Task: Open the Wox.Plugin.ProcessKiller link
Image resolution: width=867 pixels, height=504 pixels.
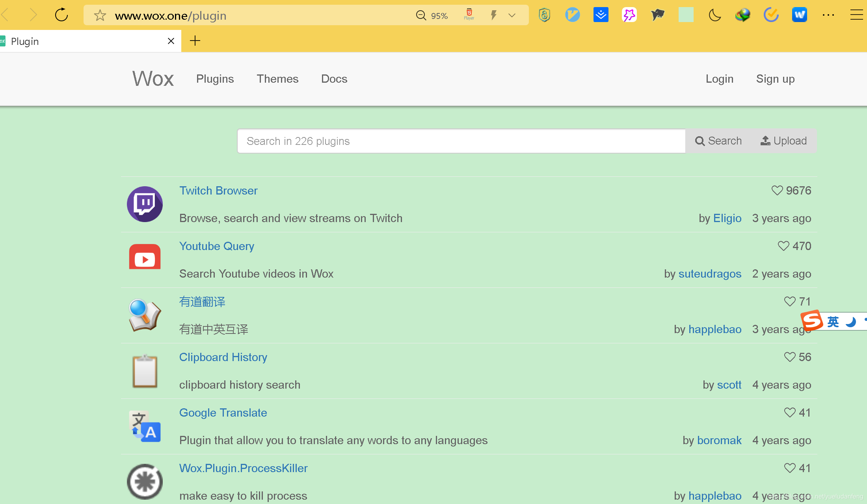Action: click(243, 468)
